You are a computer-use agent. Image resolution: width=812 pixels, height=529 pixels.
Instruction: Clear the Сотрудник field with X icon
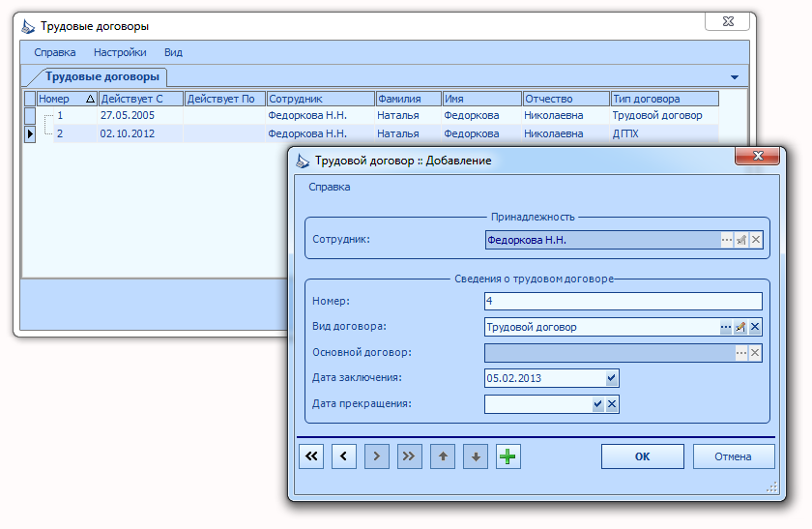coord(756,240)
